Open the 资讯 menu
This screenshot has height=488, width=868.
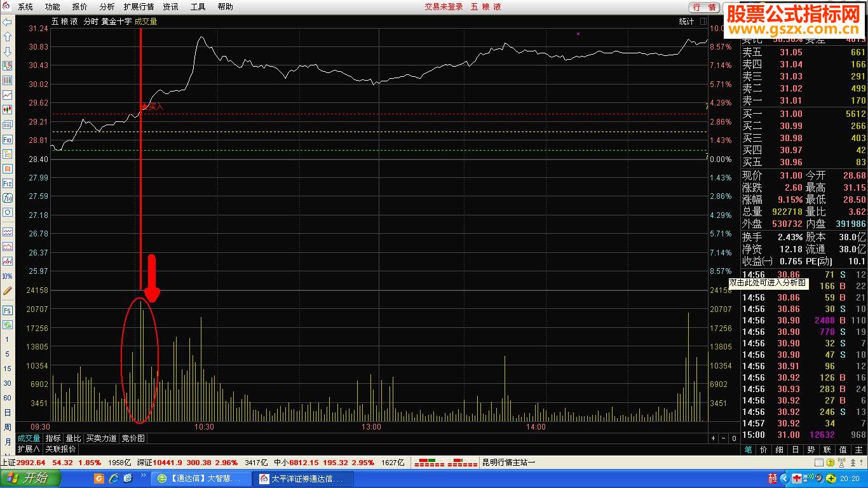[170, 7]
